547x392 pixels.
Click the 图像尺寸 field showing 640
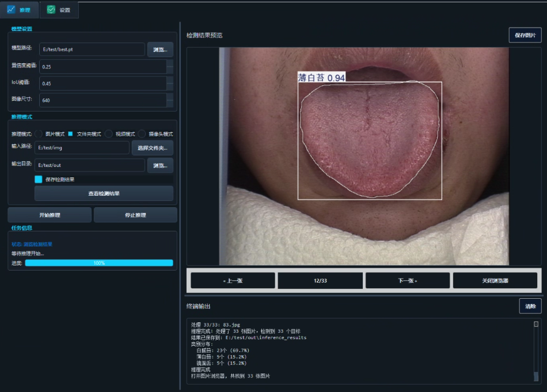[x=103, y=100]
